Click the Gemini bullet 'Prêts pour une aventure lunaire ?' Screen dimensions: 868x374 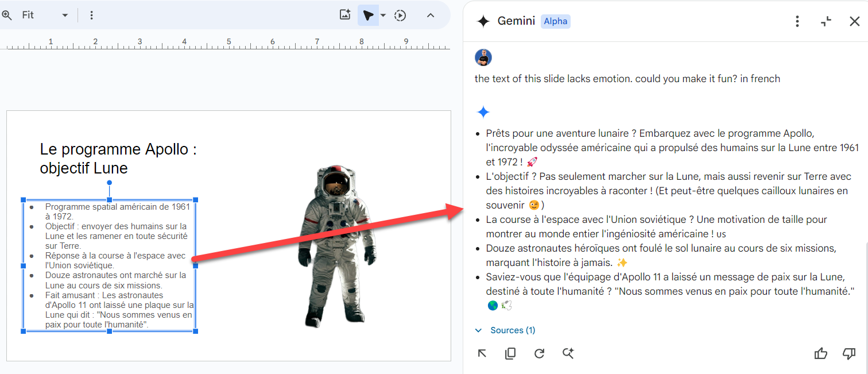(x=672, y=148)
